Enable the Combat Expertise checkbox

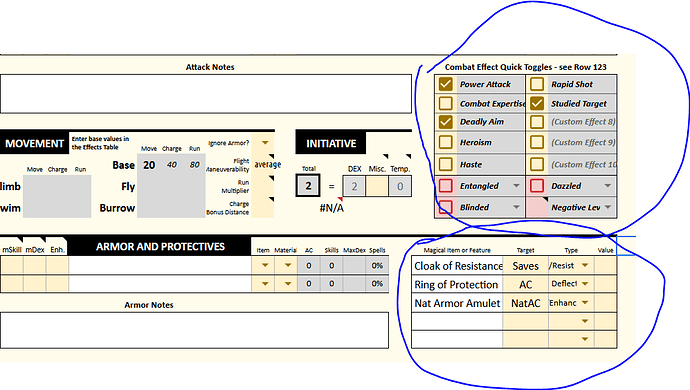[x=445, y=103]
